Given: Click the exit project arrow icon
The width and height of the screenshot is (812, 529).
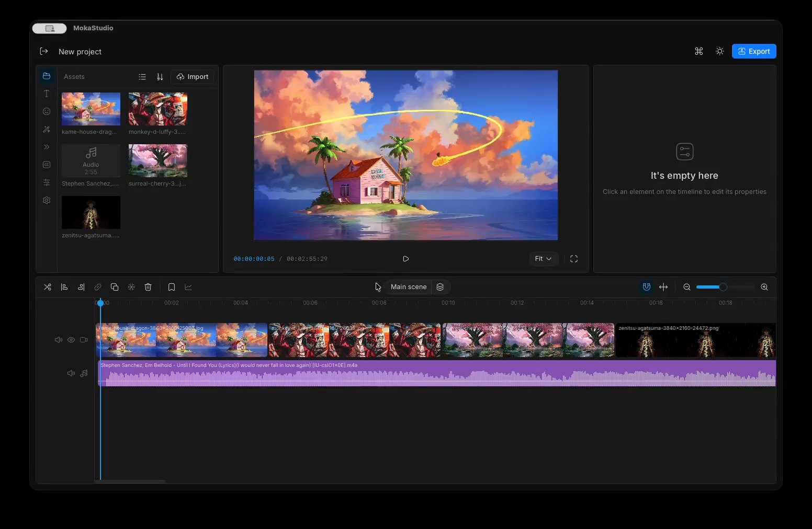Looking at the screenshot, I should (x=44, y=51).
